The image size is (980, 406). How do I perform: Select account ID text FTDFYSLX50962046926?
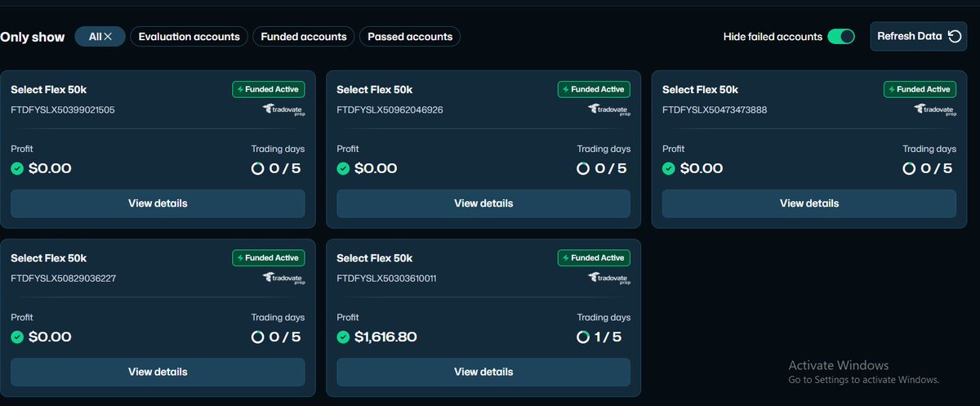click(x=390, y=109)
